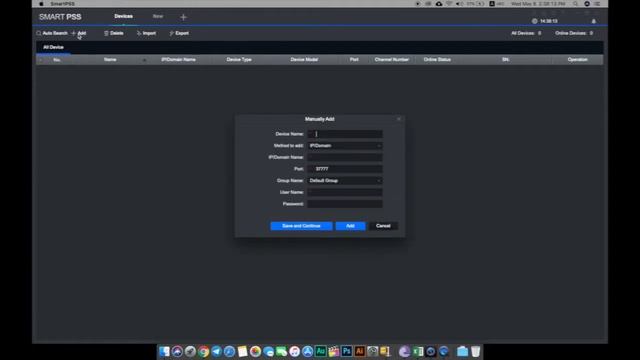
Task: Close the Manually Add dialog
Action: click(399, 119)
